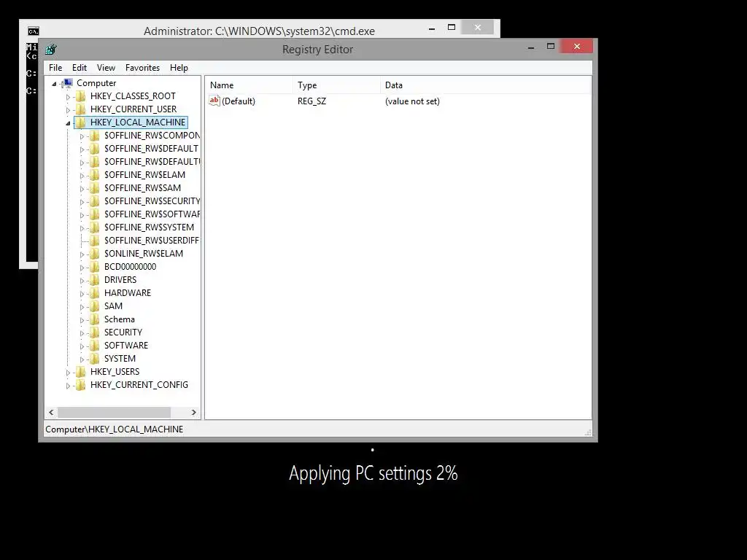Image resolution: width=747 pixels, height=560 pixels.
Task: Click the status bar path Computer\HKEY_LOCAL_MACHINE
Action: click(115, 429)
